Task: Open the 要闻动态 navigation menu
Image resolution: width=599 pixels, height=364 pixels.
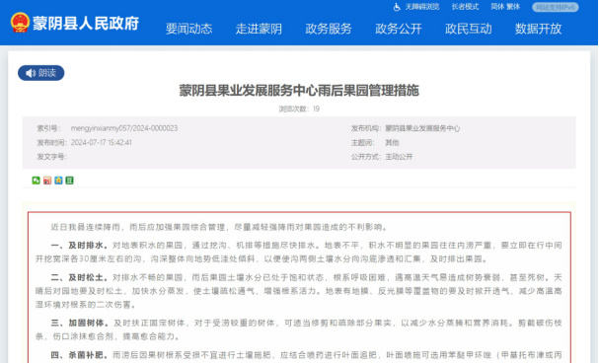Action: [189, 29]
